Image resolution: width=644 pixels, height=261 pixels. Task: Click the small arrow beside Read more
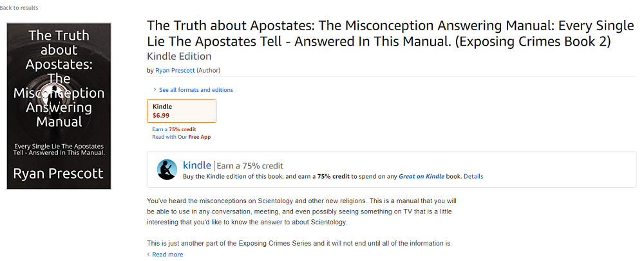[x=149, y=255]
